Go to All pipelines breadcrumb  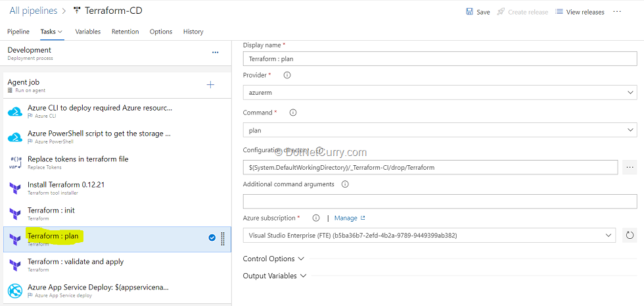click(34, 11)
